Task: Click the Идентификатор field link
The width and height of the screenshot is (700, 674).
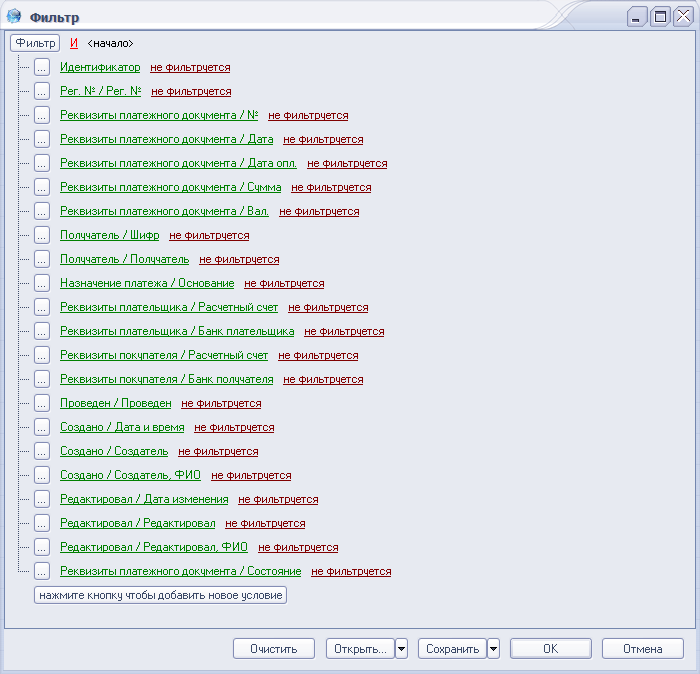Action: coord(100,67)
